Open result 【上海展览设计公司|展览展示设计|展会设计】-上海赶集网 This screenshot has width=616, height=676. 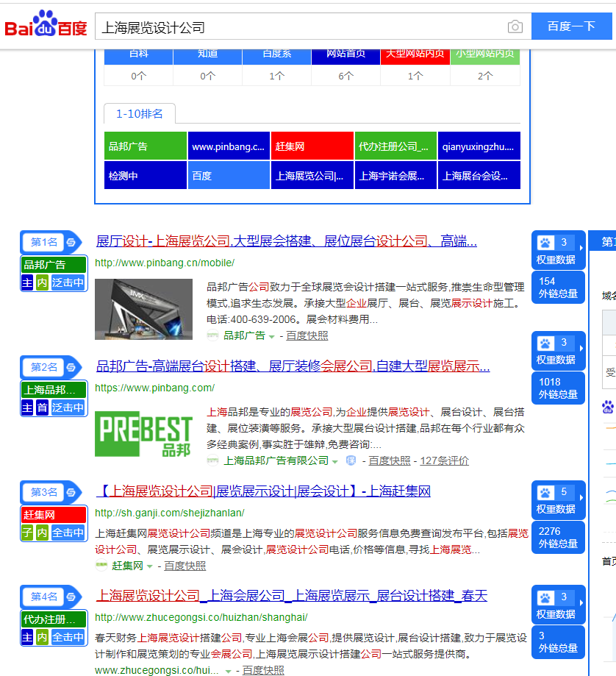263,491
